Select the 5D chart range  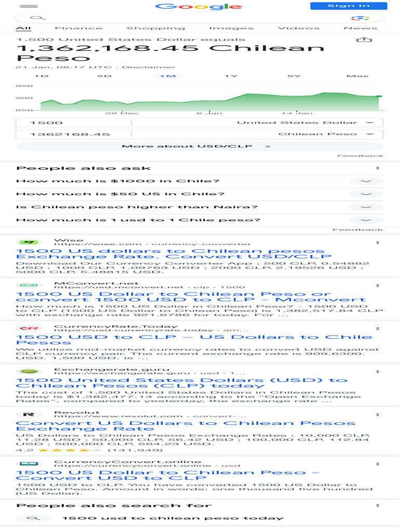tap(104, 76)
